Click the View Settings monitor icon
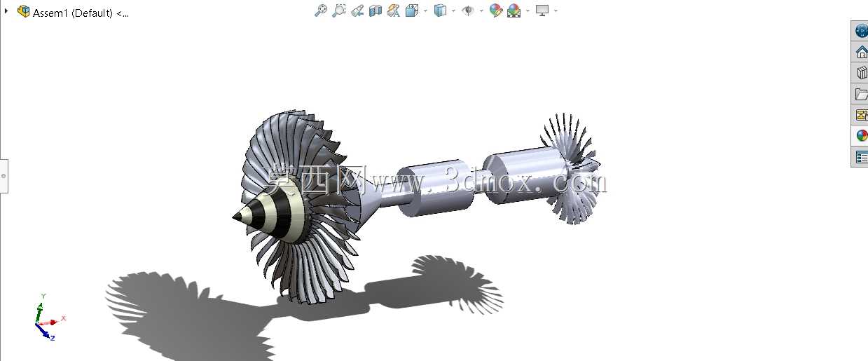The width and height of the screenshot is (868, 361). 542,11
